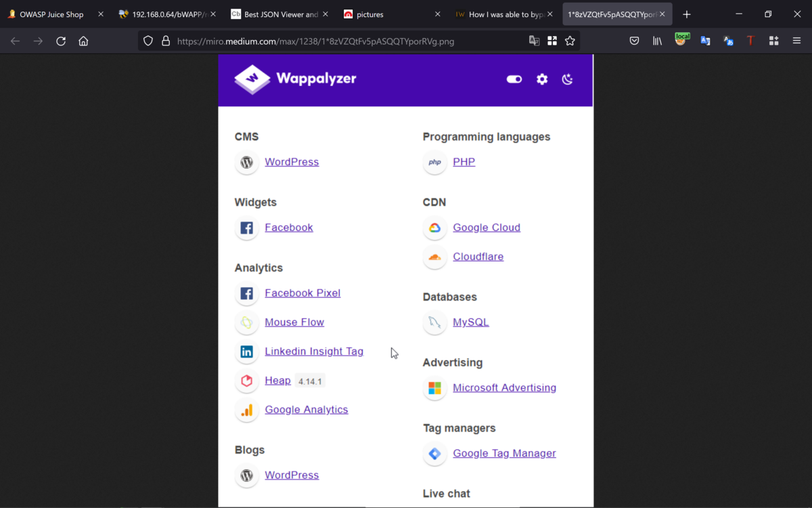Click the MySQL icon

(435, 323)
